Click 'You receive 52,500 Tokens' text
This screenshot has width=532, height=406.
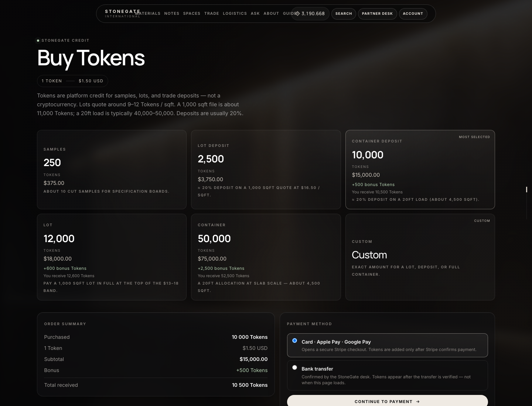pos(224,276)
